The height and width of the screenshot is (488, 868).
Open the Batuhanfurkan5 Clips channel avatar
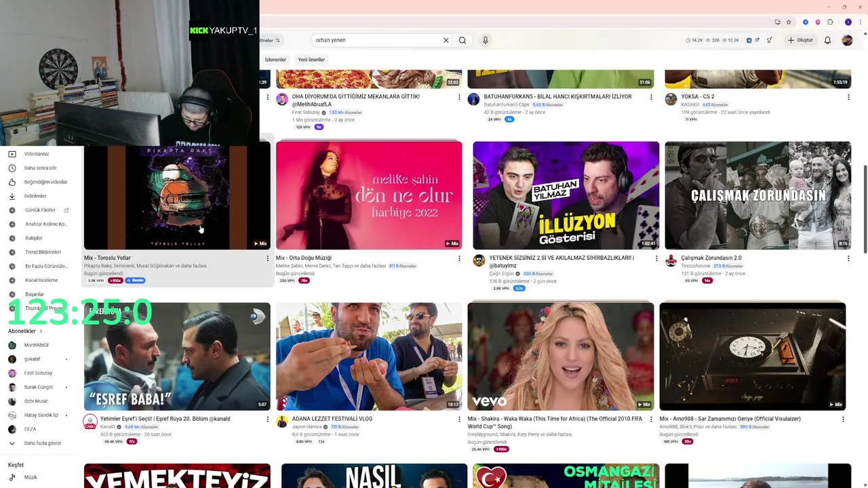point(473,100)
